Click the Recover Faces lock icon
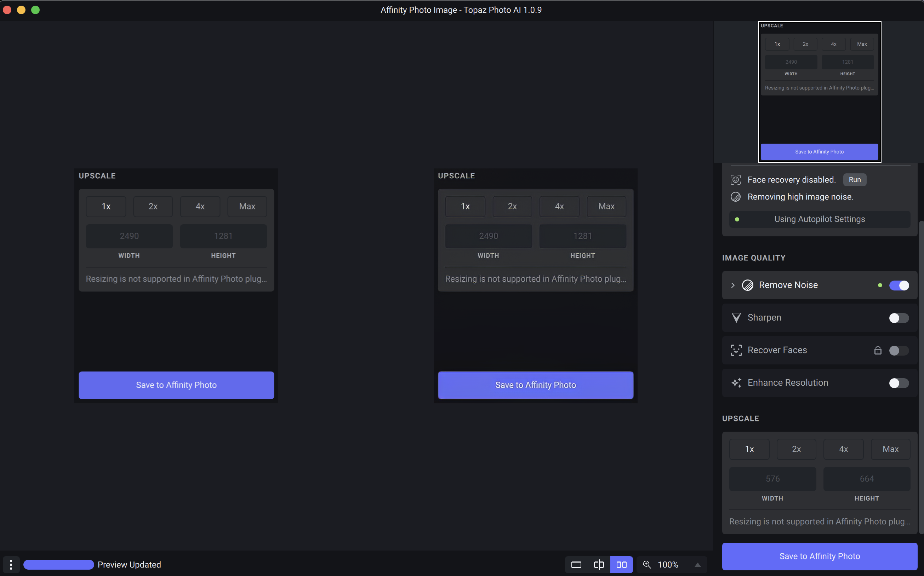924x576 pixels. pyautogui.click(x=878, y=350)
